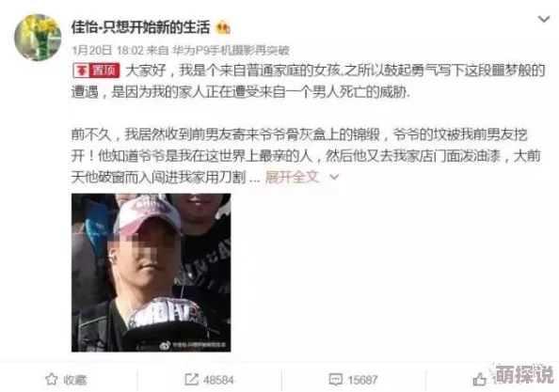
Task: Click Weibo watermark inside the photo
Action: (193, 345)
